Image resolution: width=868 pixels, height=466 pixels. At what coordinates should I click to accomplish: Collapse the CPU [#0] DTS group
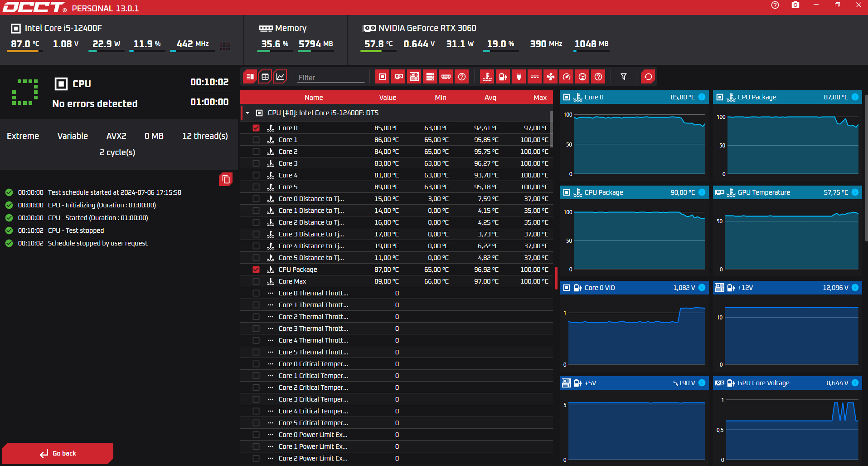[x=247, y=113]
